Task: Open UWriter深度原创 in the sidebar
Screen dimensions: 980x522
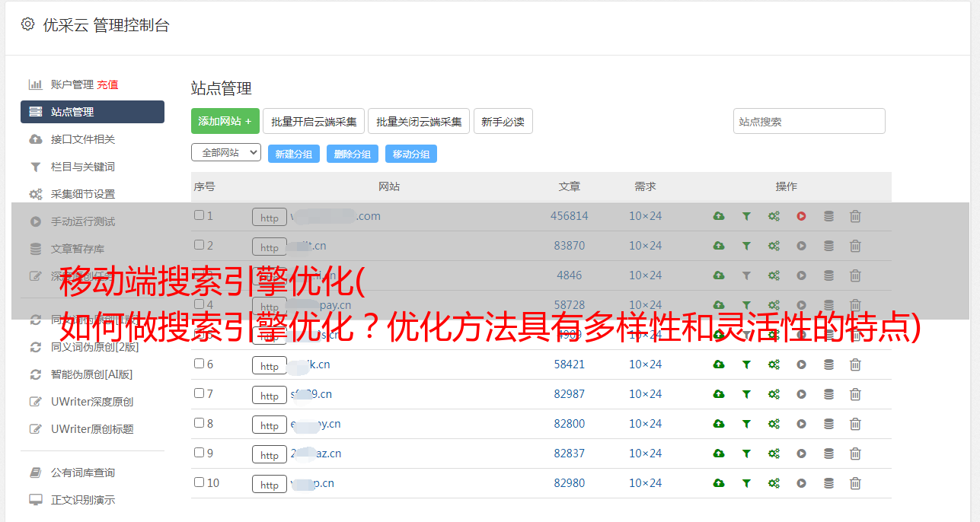Action: pos(92,402)
